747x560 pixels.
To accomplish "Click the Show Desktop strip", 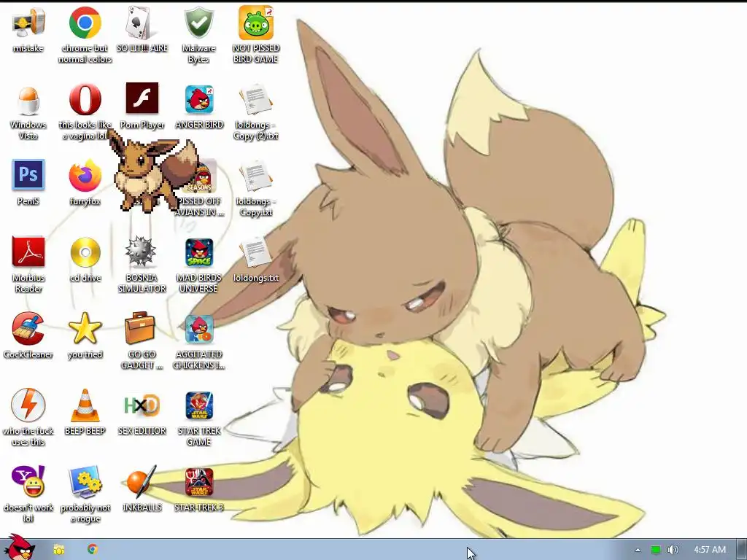I will [742, 550].
